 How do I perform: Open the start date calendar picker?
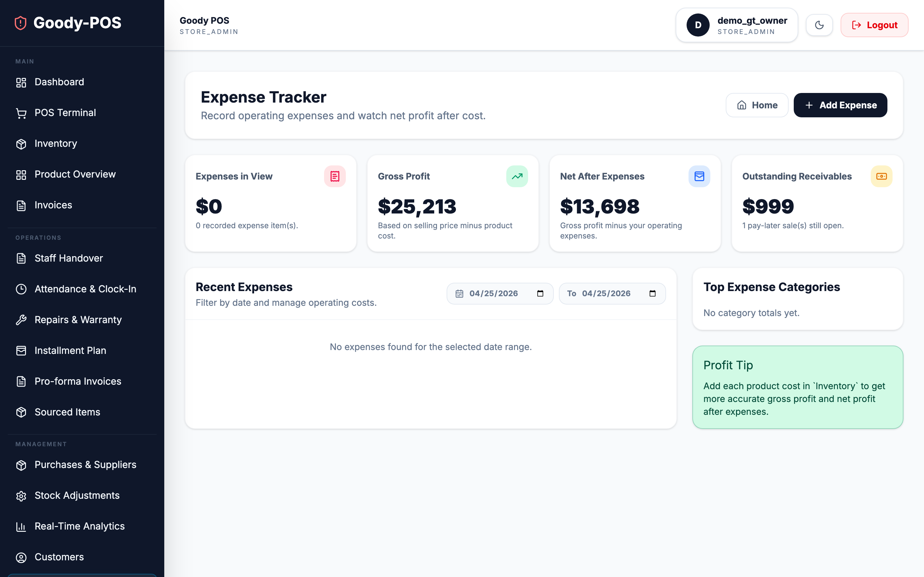pos(540,293)
